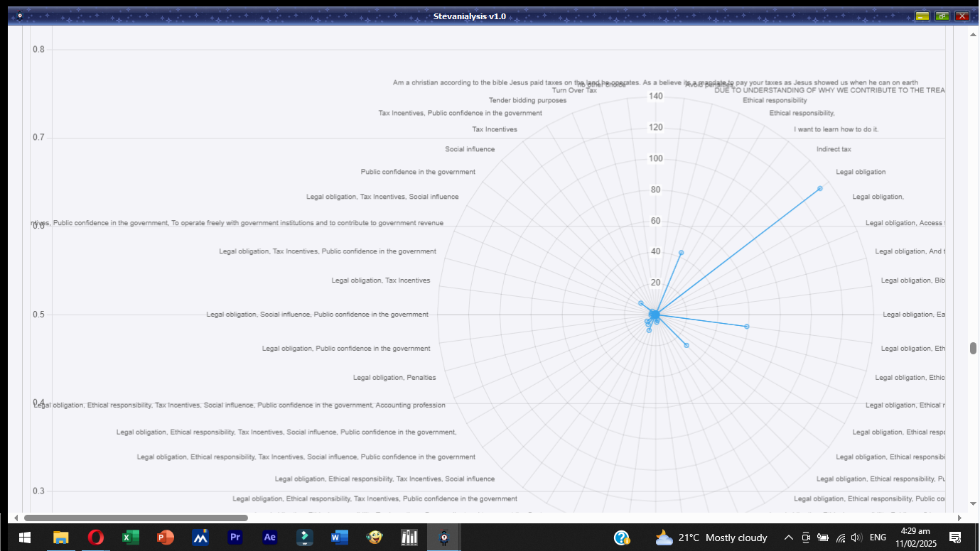
Task: Launch Opera browser from the taskbar
Action: (x=95, y=538)
